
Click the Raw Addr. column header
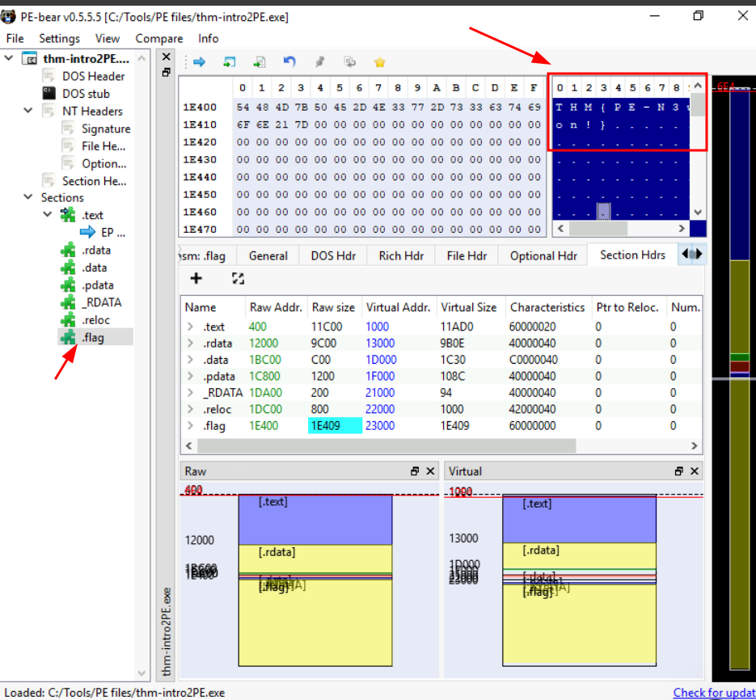[276, 307]
